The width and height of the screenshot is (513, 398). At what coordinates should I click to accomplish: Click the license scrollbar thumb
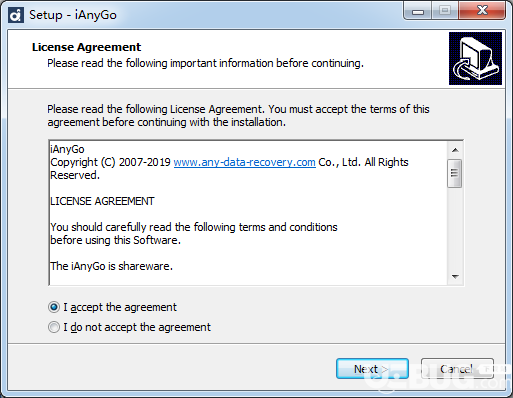tap(455, 173)
